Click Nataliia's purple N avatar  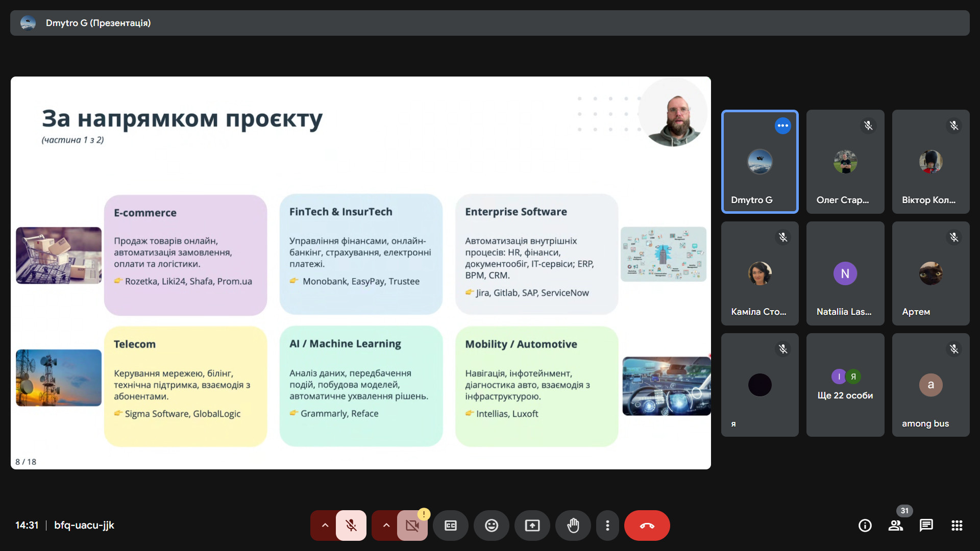(845, 273)
